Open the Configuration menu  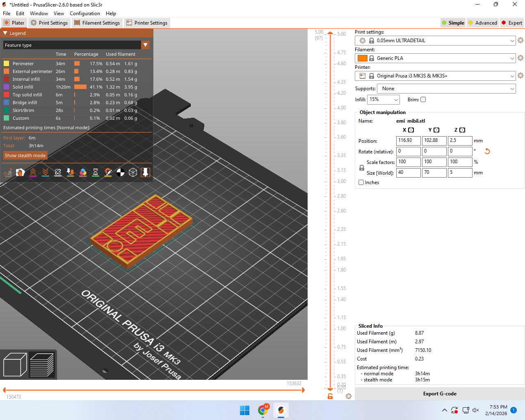click(x=85, y=14)
